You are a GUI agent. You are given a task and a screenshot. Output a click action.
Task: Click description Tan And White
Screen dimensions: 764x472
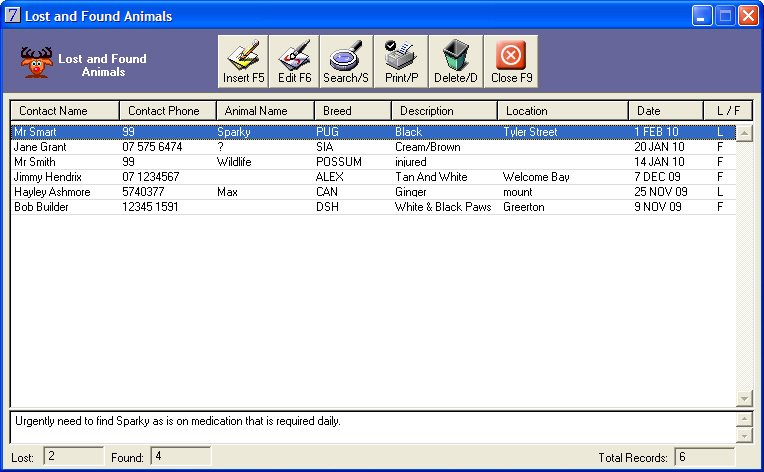click(x=431, y=177)
